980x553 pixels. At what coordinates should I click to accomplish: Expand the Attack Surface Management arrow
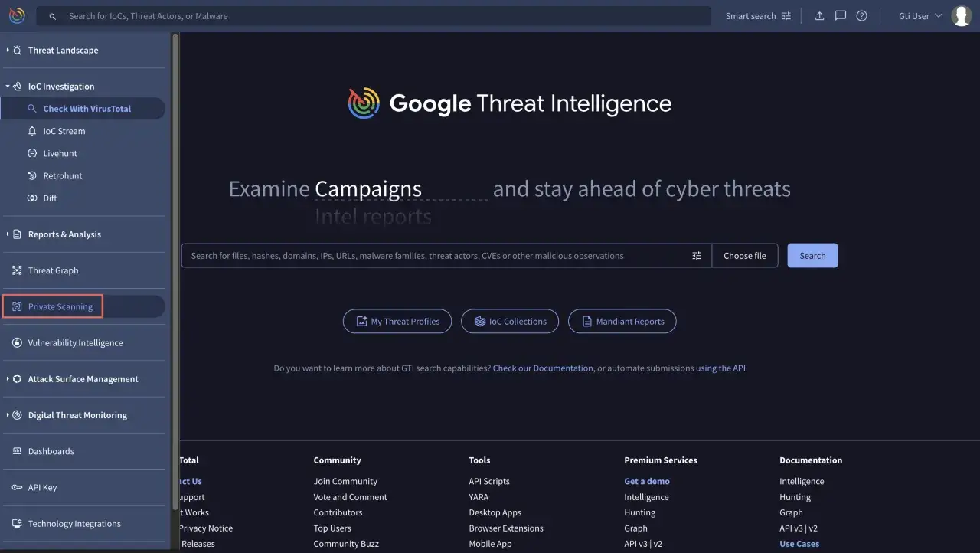pos(8,378)
